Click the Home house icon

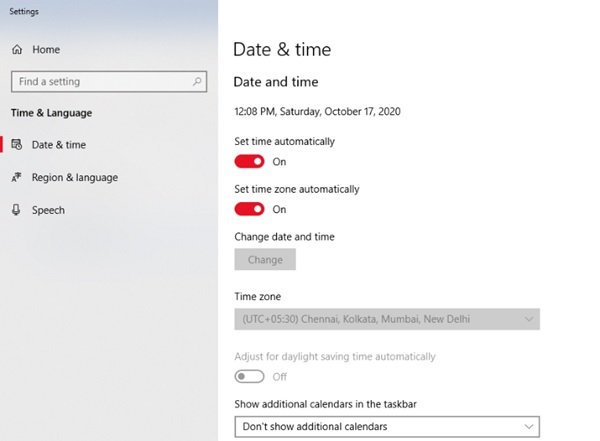(17, 49)
